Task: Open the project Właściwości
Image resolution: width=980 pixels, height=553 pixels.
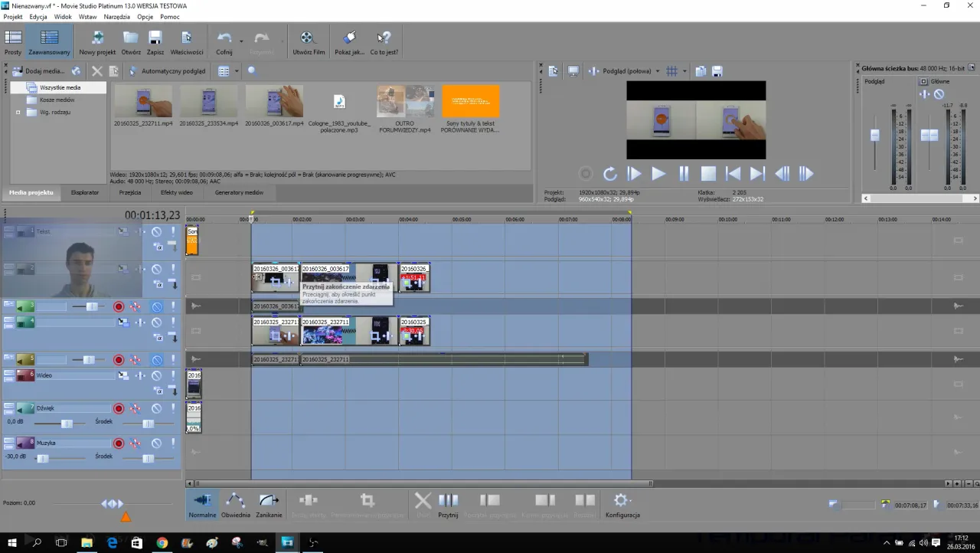Action: click(x=187, y=43)
